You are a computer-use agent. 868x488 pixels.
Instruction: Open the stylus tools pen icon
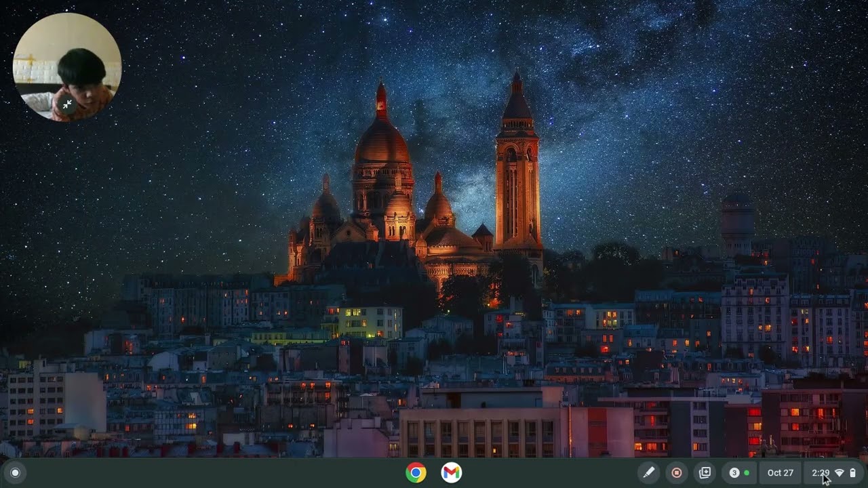pos(648,472)
